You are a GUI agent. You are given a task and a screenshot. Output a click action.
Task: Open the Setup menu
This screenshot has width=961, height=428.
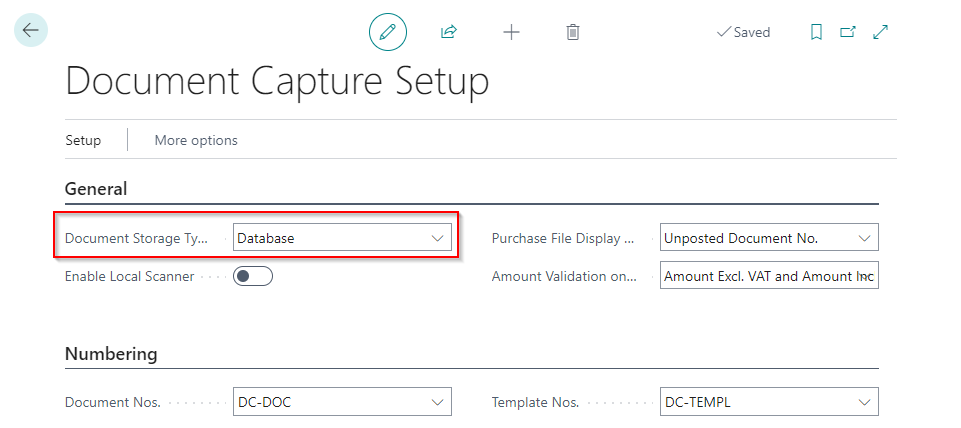[83, 140]
